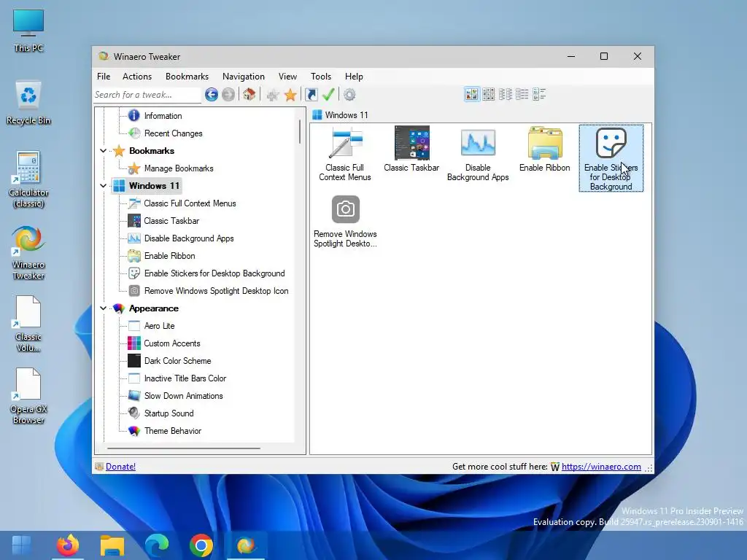747x560 pixels.
Task: Select Theme Behavior tree item
Action: coord(173,431)
